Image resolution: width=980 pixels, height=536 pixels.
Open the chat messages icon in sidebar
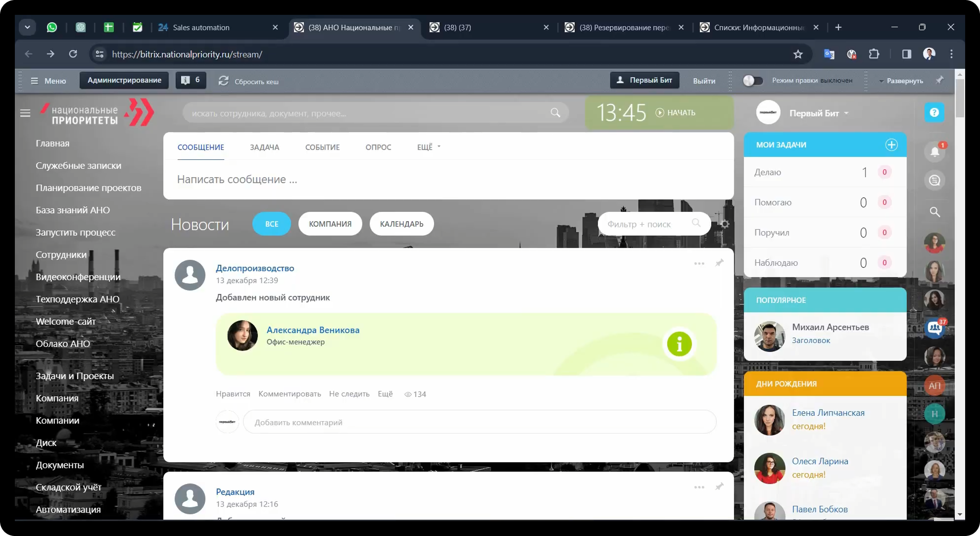(x=934, y=181)
